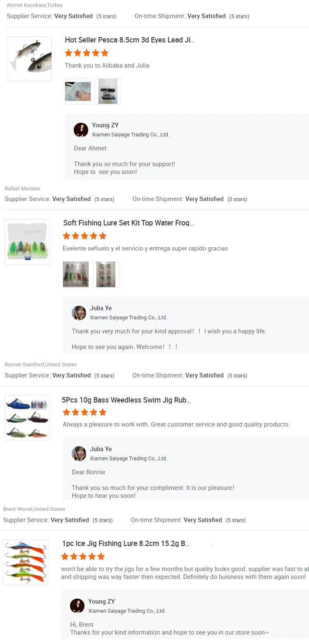View the ice jig lure product thumbnail

point(26,562)
